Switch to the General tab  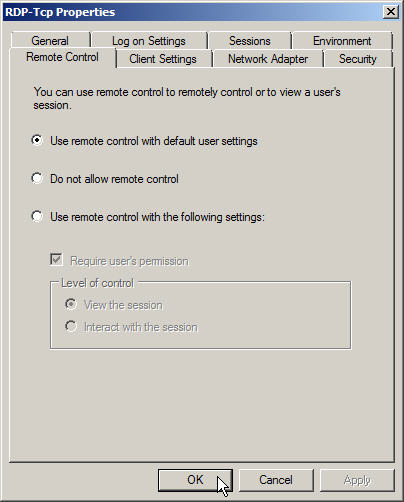(x=50, y=41)
